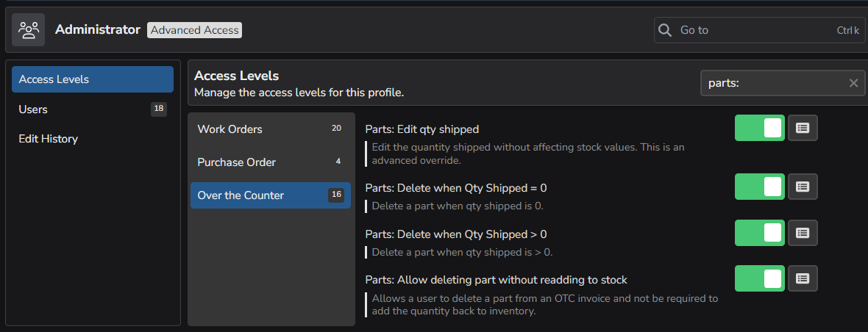Click the Administrator profile users icon

pos(28,30)
